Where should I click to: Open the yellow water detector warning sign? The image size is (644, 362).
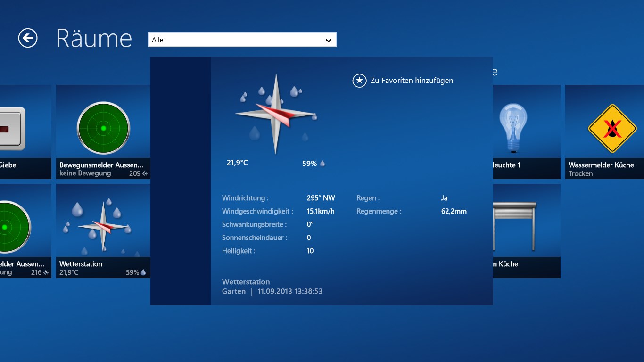612,128
